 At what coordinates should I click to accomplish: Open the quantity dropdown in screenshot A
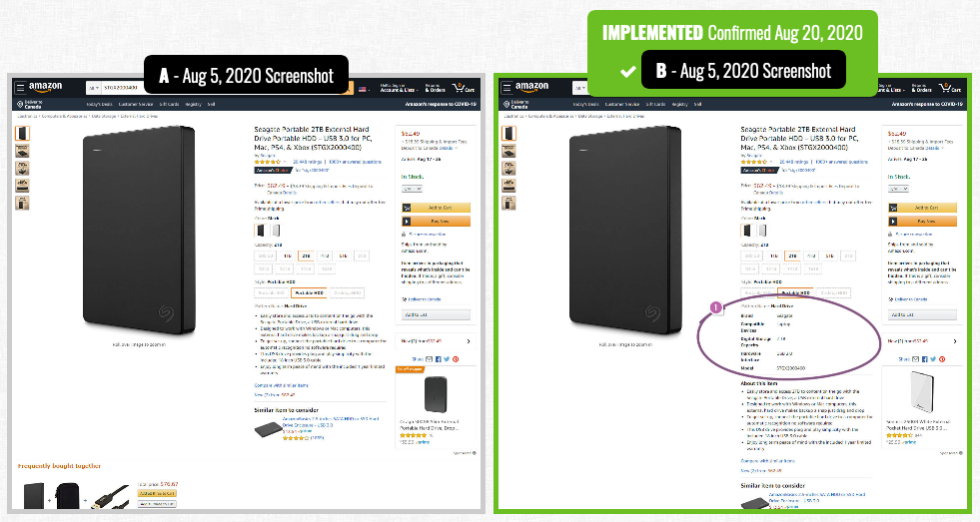click(412, 189)
